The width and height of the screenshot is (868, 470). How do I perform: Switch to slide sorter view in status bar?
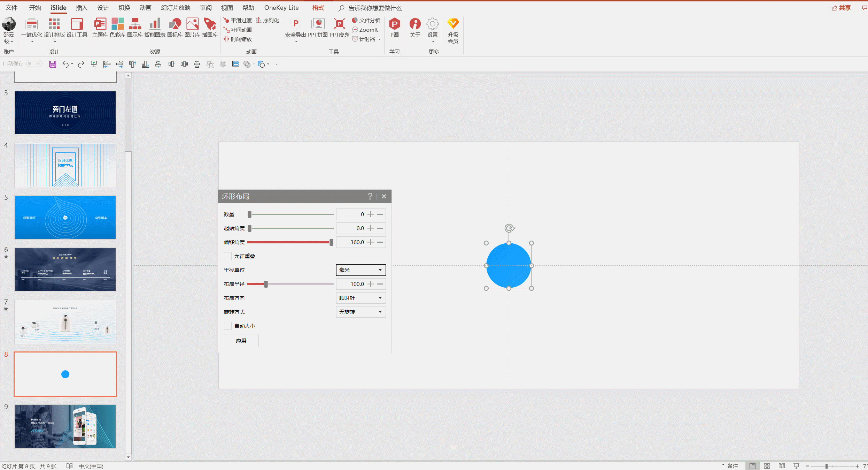tap(767, 466)
